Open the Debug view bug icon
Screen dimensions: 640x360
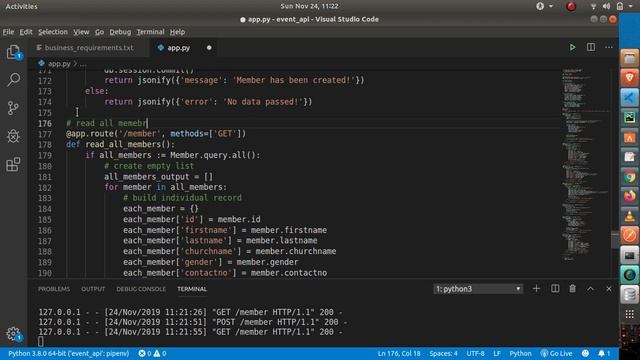click(13, 136)
